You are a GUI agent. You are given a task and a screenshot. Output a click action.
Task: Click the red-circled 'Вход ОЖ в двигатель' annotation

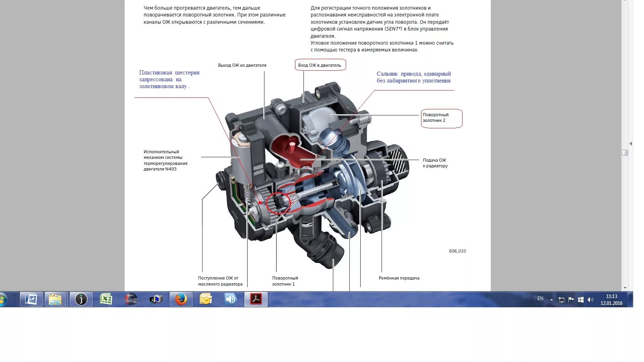tap(320, 64)
